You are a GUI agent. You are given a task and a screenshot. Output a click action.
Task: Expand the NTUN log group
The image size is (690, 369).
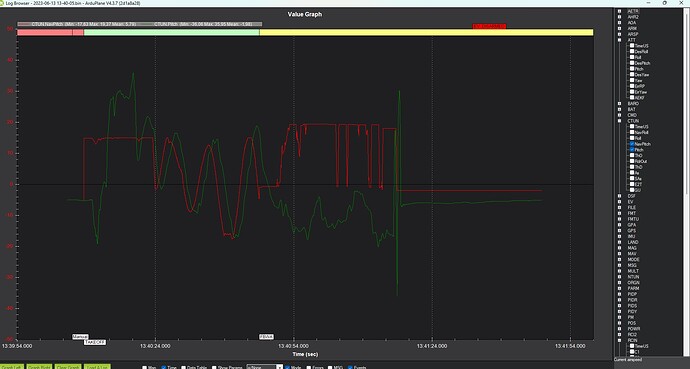click(x=620, y=277)
